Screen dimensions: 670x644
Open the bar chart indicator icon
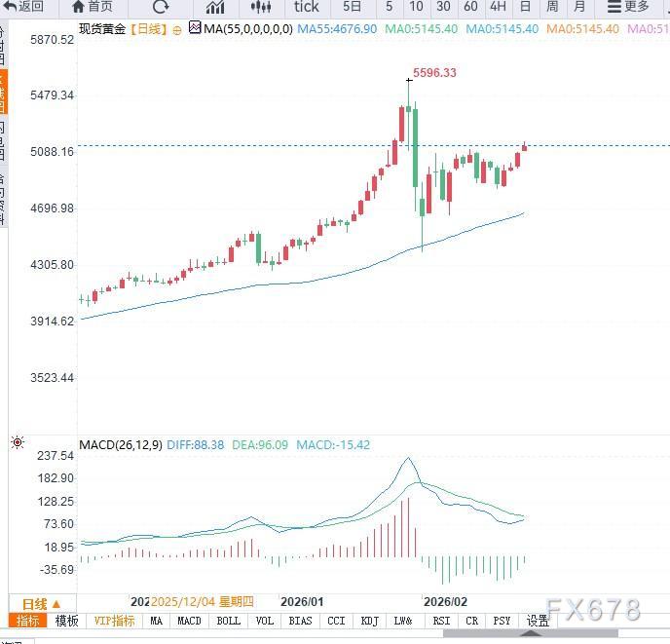pyautogui.click(x=214, y=7)
